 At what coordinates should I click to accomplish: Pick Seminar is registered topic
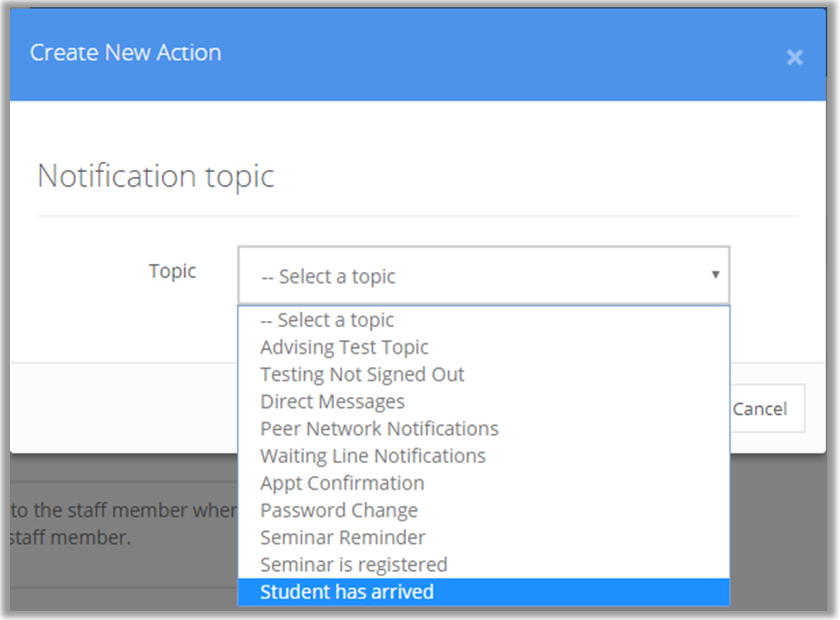(x=354, y=565)
